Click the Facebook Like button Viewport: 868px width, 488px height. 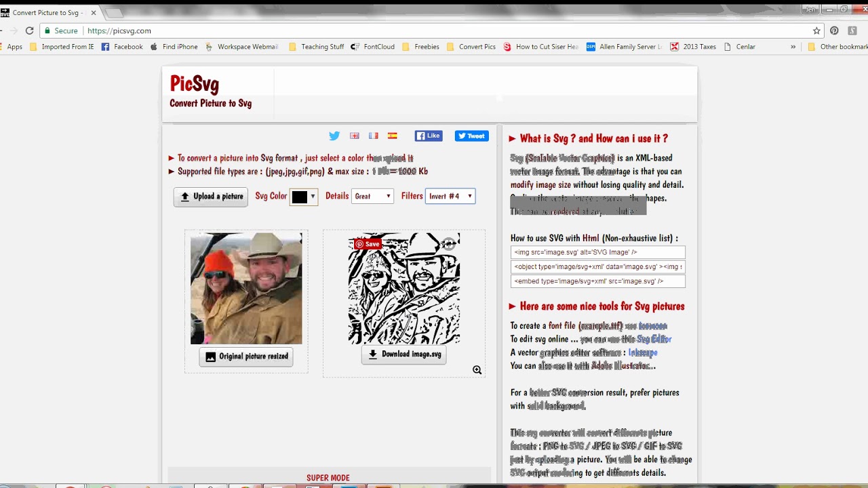429,136
